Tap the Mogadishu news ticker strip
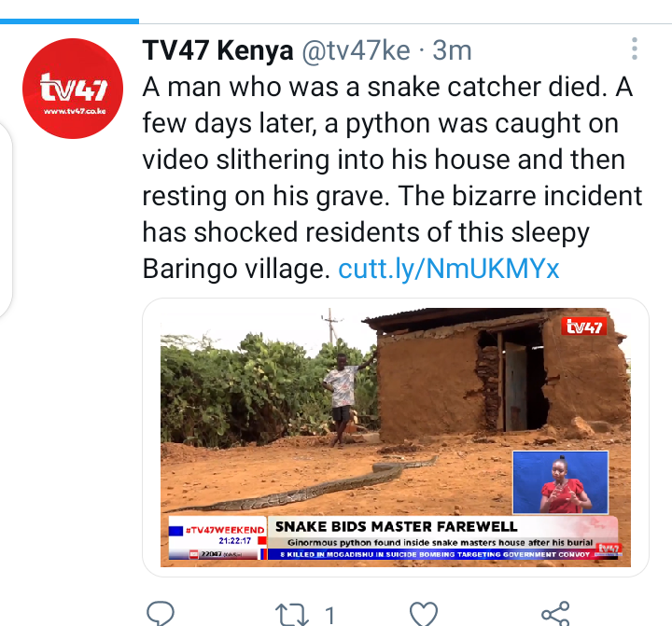The width and height of the screenshot is (672, 626). [x=436, y=554]
